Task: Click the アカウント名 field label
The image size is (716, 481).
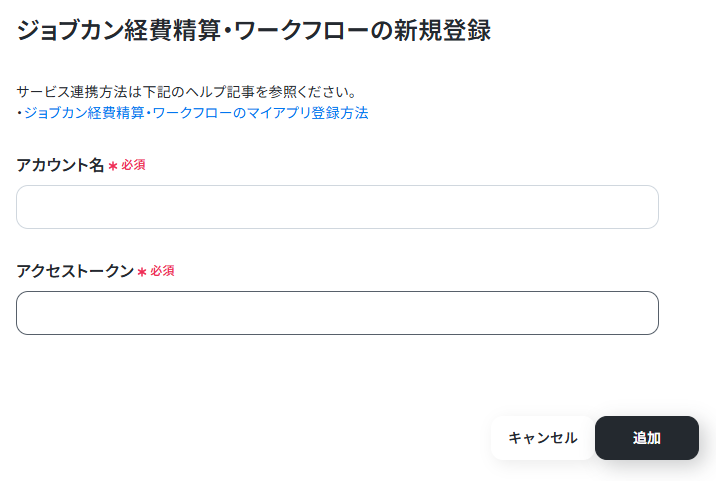Action: tap(60, 165)
